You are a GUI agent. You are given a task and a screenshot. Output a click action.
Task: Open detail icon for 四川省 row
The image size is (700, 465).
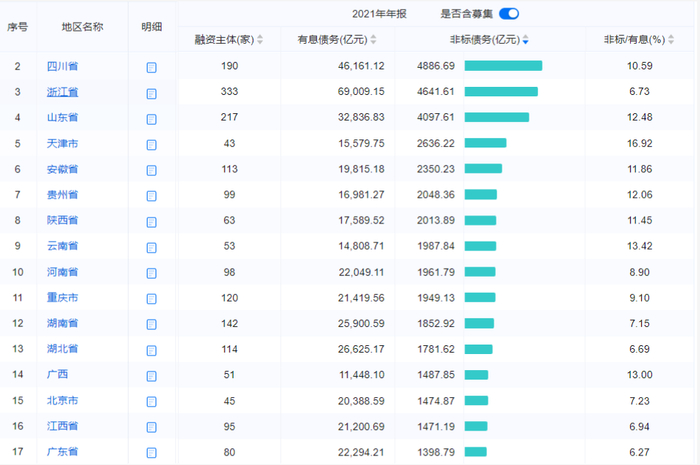coord(152,68)
